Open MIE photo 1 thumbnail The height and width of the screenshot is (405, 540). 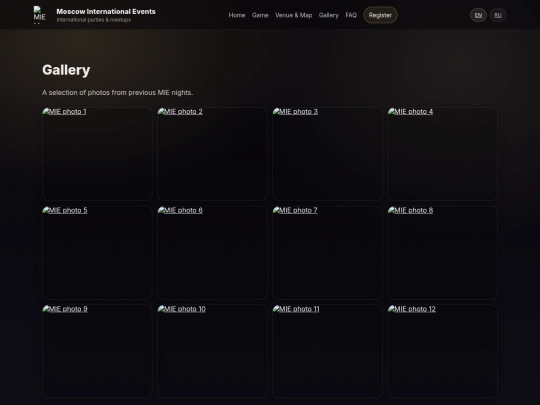[97, 154]
